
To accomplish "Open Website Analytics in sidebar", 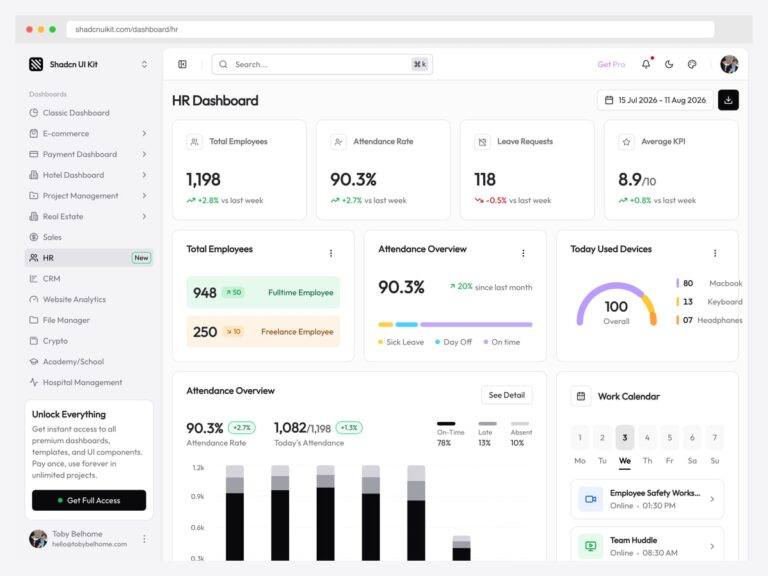I will [89, 299].
